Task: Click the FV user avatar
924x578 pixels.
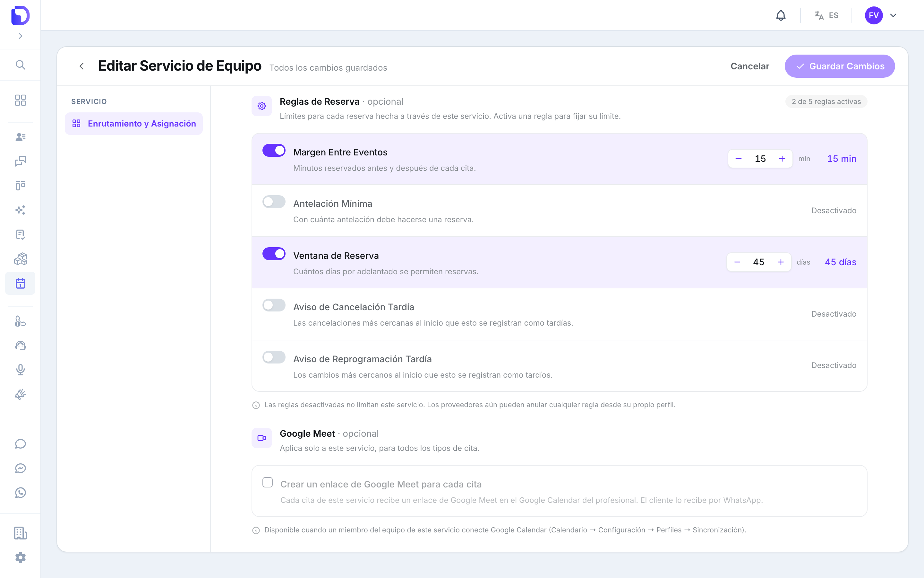Action: point(874,15)
